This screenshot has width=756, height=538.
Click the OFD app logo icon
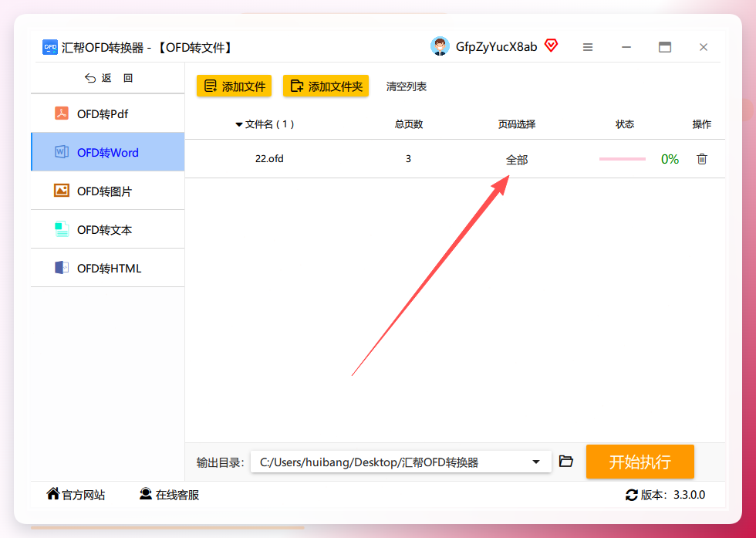pyautogui.click(x=50, y=47)
